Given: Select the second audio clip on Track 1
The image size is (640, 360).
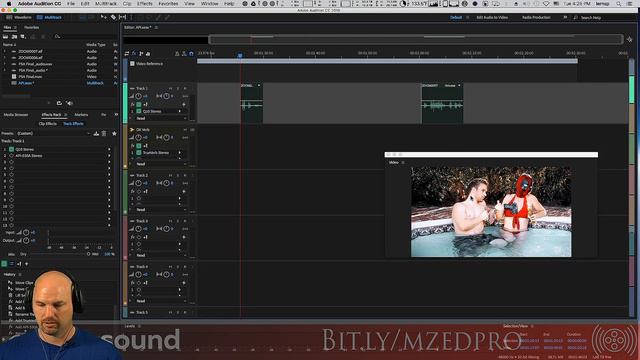Looking at the screenshot, I should (x=442, y=103).
